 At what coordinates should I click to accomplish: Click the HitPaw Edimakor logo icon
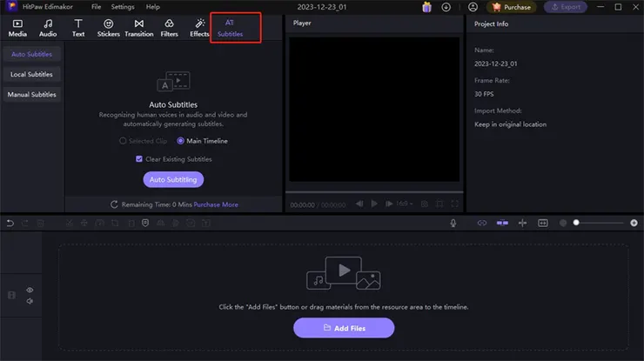point(12,7)
